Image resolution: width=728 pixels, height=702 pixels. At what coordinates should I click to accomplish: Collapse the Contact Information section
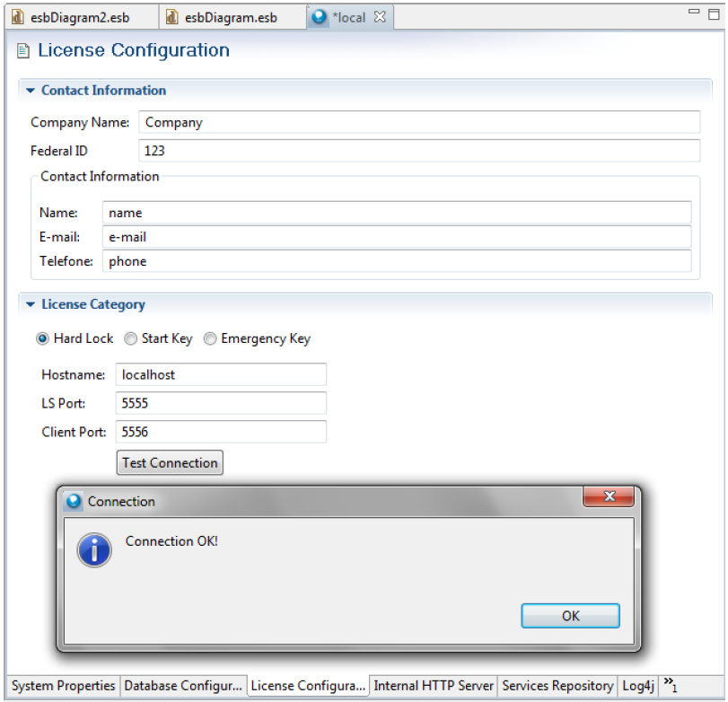click(x=31, y=90)
